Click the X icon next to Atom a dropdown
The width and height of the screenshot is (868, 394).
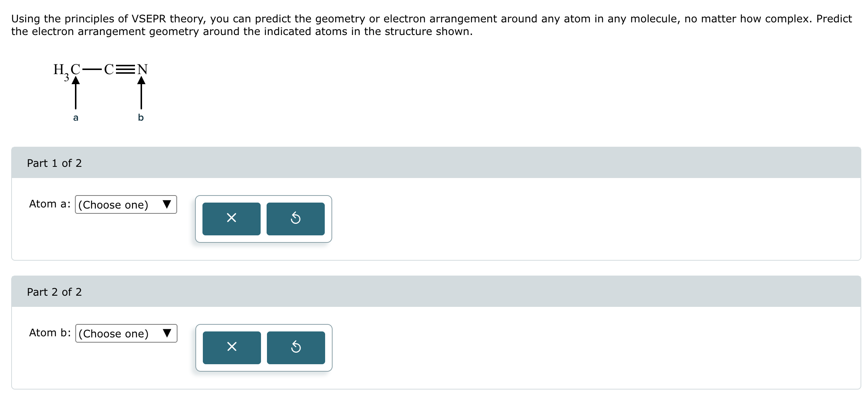coord(231,218)
